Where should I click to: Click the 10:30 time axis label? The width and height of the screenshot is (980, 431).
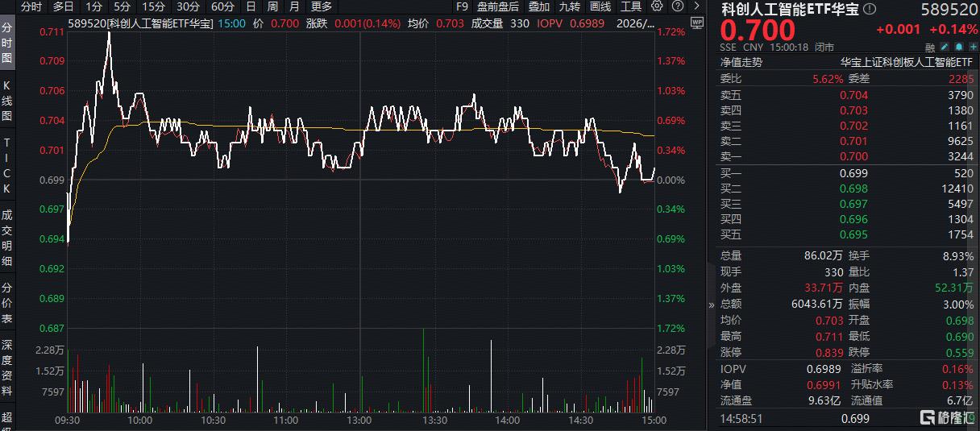pos(213,421)
